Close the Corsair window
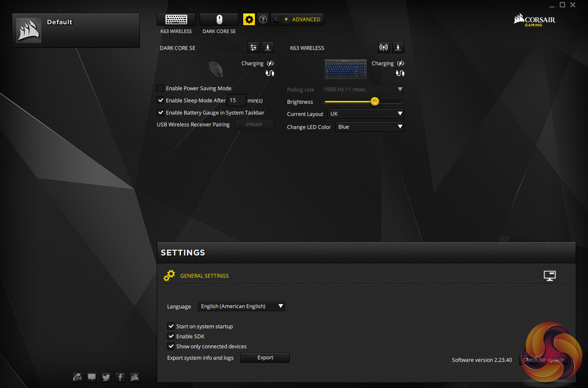The height and width of the screenshot is (388, 588). click(573, 5)
